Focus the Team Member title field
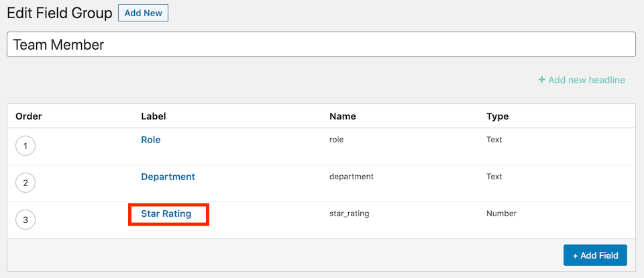 321,44
